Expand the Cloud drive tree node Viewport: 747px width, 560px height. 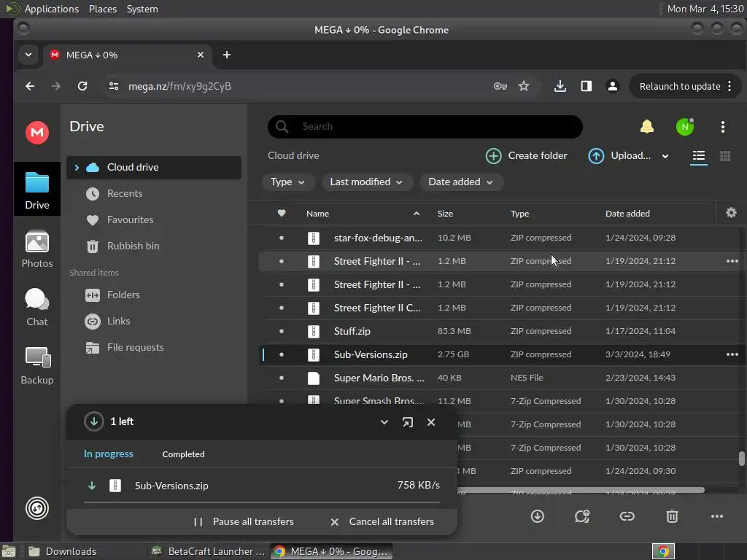(x=76, y=167)
